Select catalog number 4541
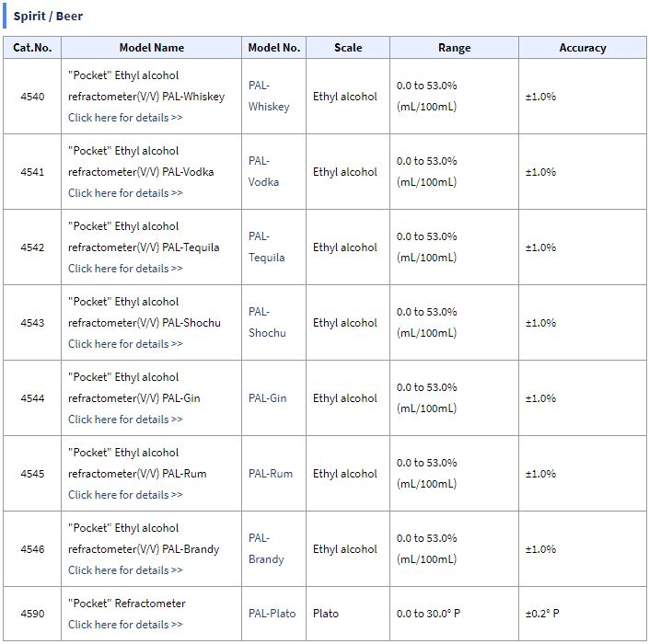649x644 pixels. pos(32,172)
